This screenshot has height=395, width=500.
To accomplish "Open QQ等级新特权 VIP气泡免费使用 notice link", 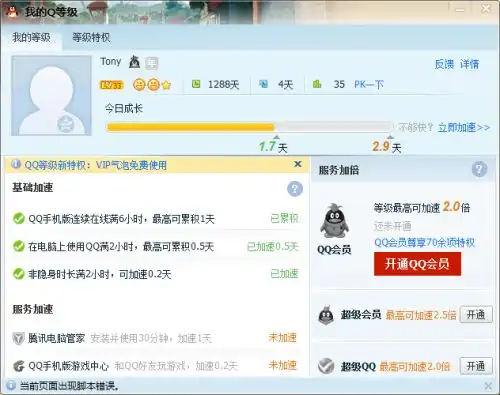I will (95, 165).
